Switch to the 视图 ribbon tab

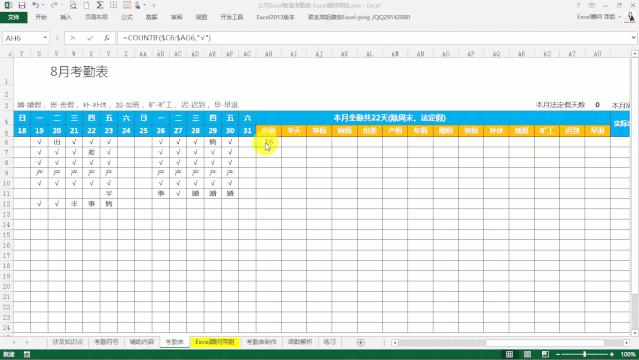[201, 17]
